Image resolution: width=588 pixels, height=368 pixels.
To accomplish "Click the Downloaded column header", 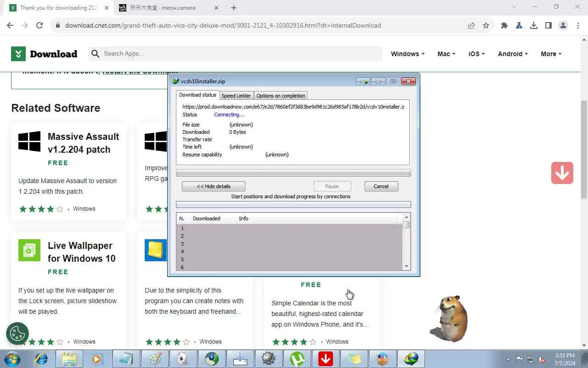I will coord(207,218).
